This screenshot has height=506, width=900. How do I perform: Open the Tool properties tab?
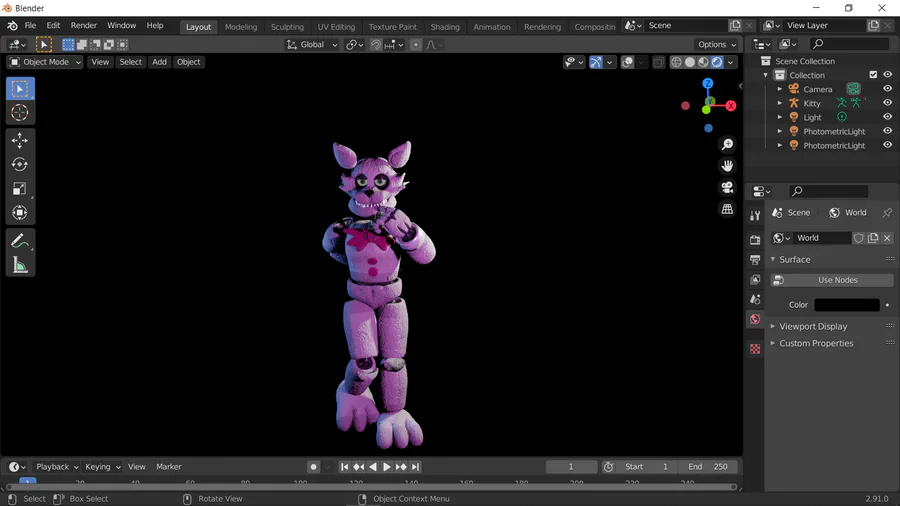[755, 215]
